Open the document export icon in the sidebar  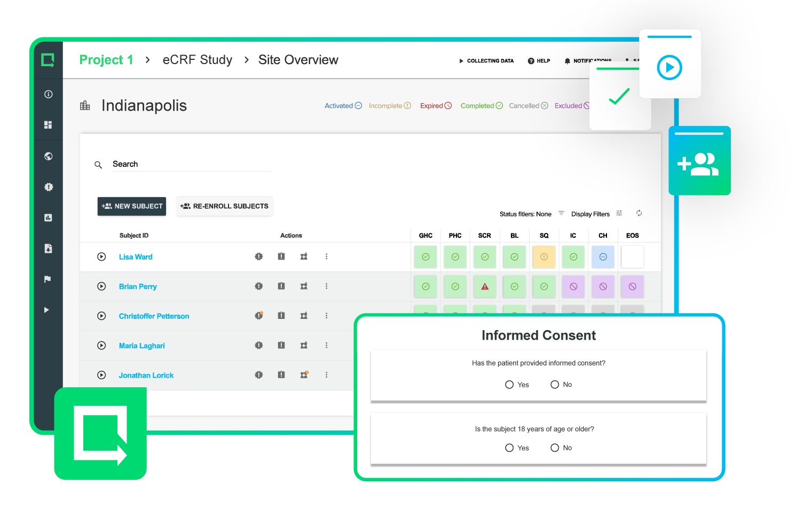(48, 248)
